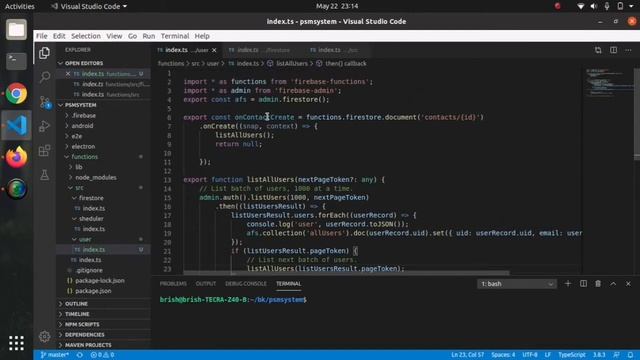The image size is (640, 360).
Task: Add a new terminal
Action: (x=568, y=284)
